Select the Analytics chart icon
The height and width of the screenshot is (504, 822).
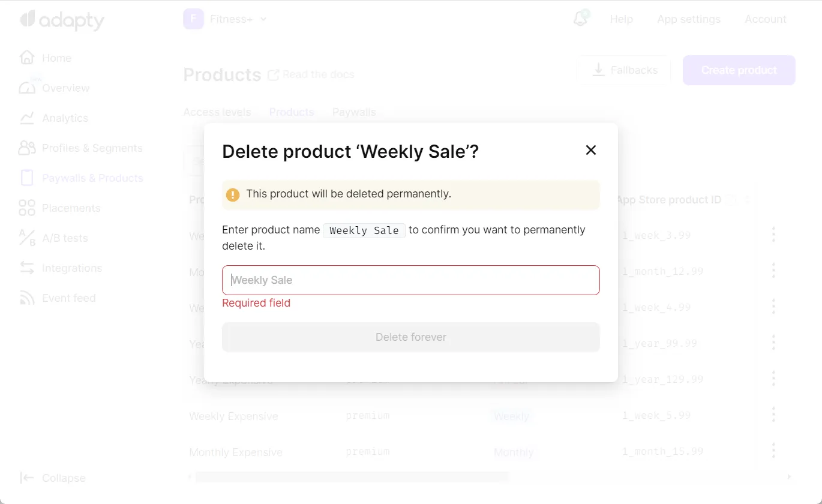pyautogui.click(x=27, y=118)
